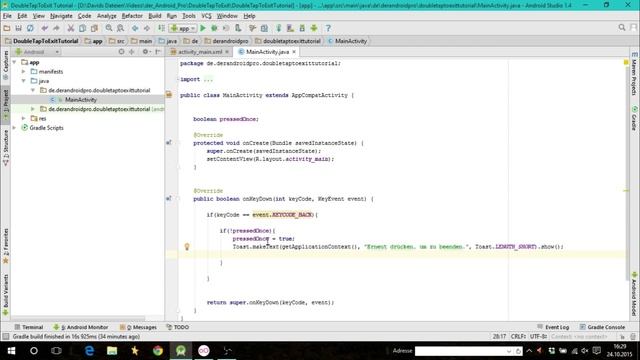Click the Sync Gradle files icon

279,28
